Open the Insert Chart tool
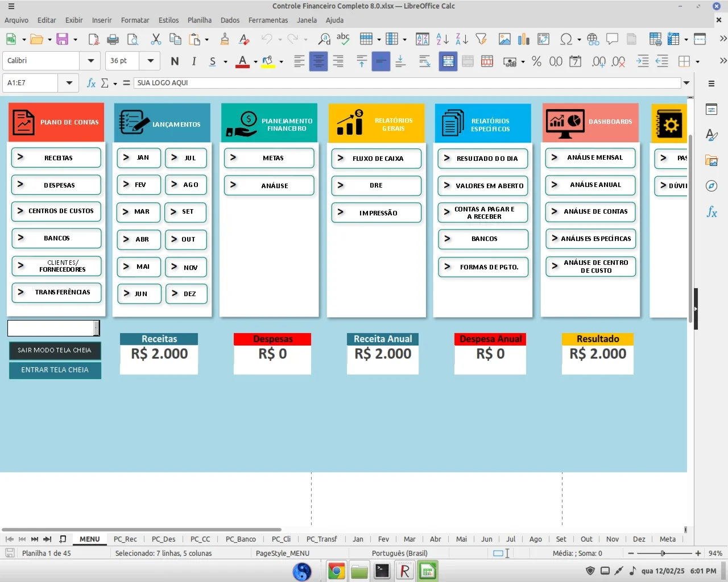Image resolution: width=728 pixels, height=582 pixels. tap(524, 39)
